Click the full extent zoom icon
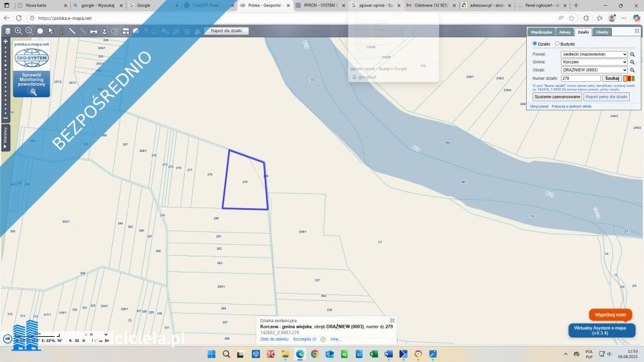 pyautogui.click(x=40, y=31)
